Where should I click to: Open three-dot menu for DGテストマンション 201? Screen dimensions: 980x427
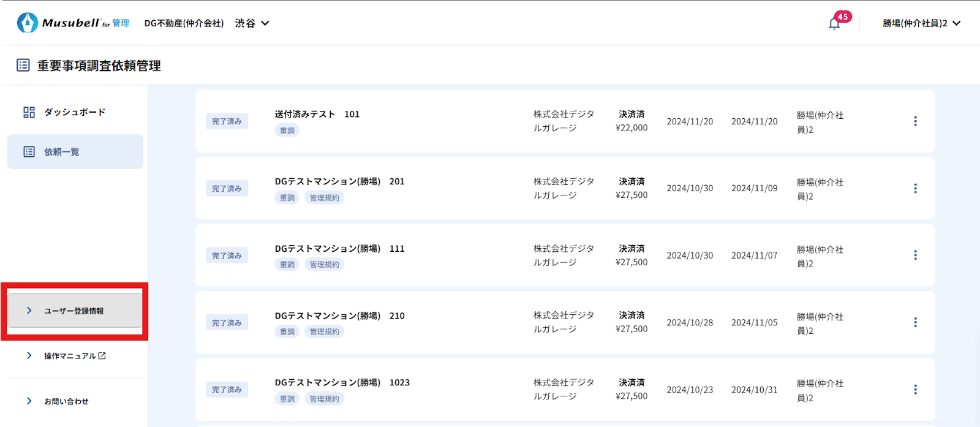click(915, 189)
